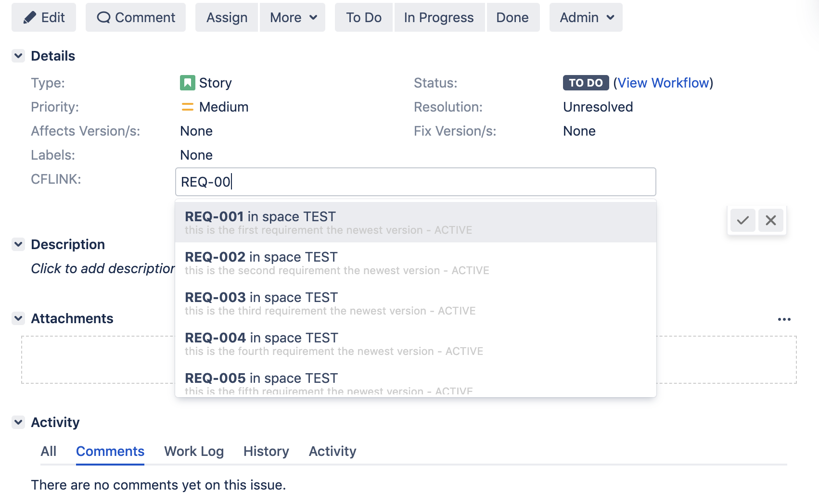Click to add a description
This screenshot has width=819, height=504.
point(102,268)
